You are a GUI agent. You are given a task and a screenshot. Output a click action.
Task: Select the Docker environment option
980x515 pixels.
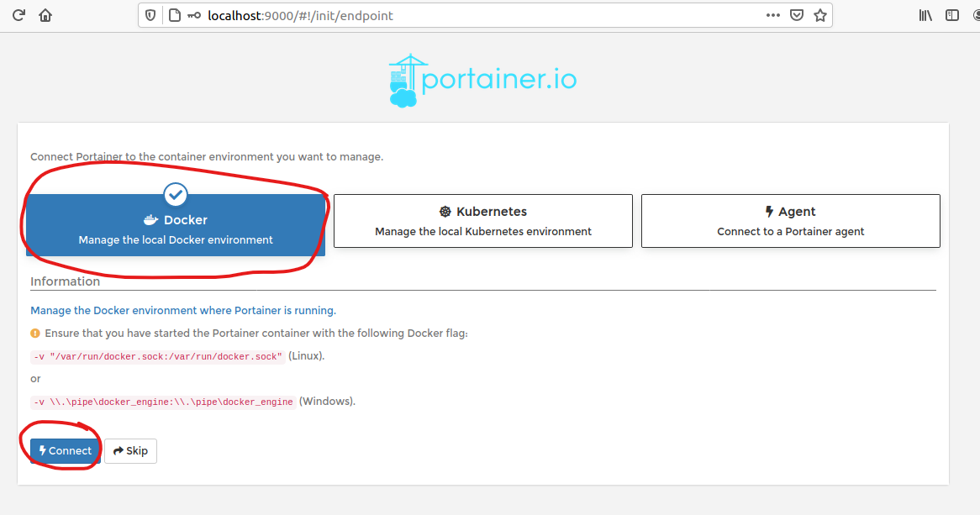pos(176,225)
